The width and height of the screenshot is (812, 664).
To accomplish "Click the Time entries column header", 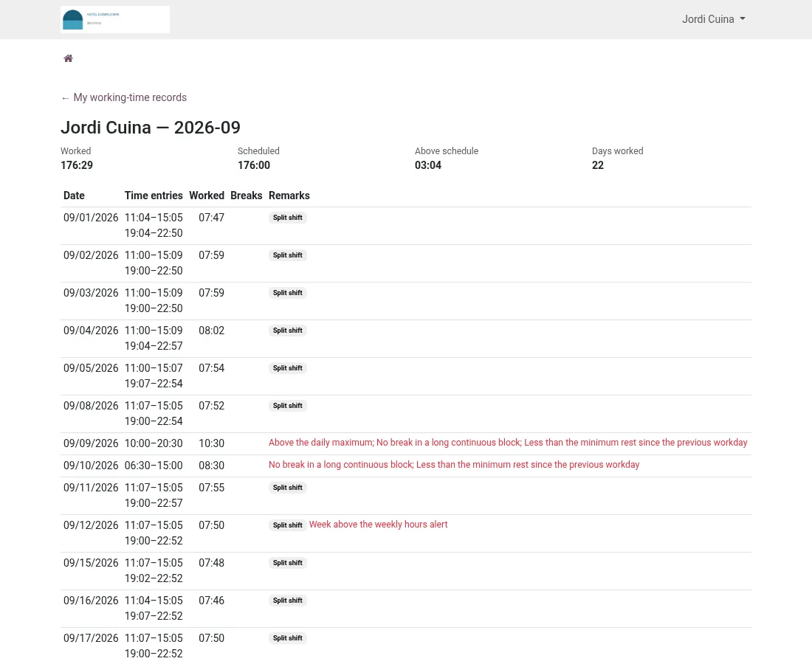I will pyautogui.click(x=154, y=196).
